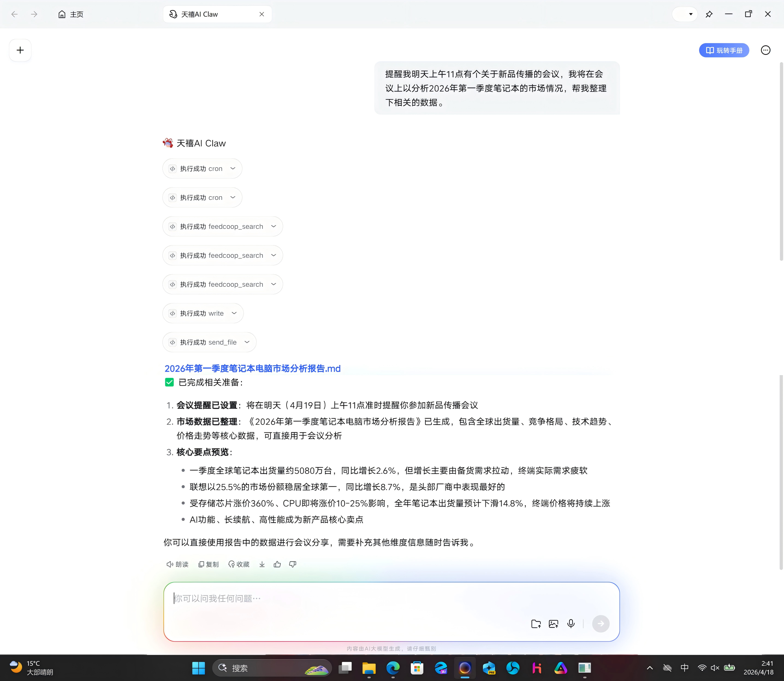Screen dimensions: 784x681
Task: Click the 玩转手册 guide button
Action: (x=724, y=50)
